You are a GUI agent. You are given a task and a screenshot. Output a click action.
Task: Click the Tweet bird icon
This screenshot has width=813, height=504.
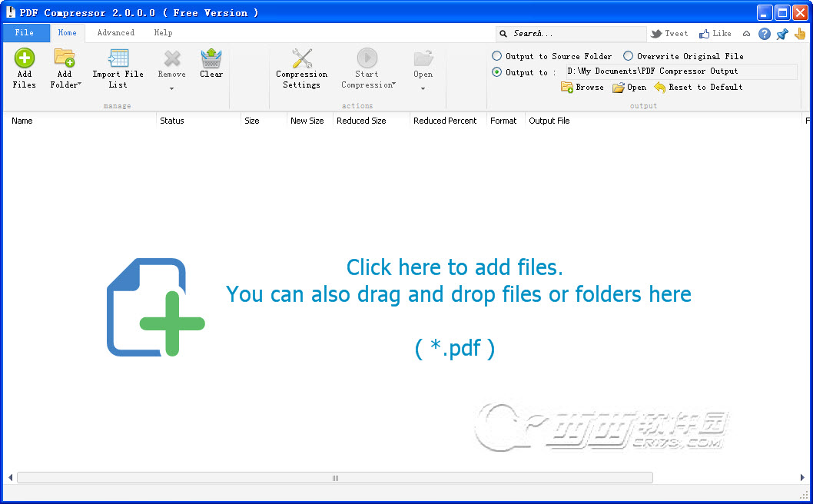[x=656, y=34]
